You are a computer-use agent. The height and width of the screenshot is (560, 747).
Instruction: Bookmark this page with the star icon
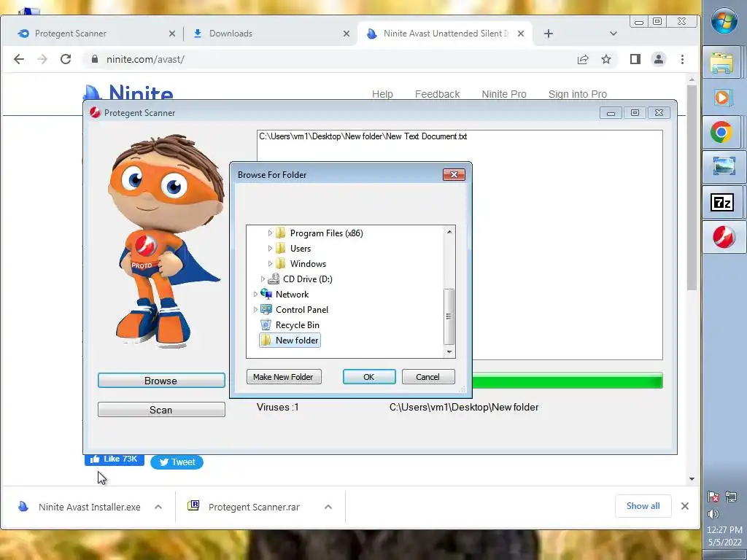606,59
